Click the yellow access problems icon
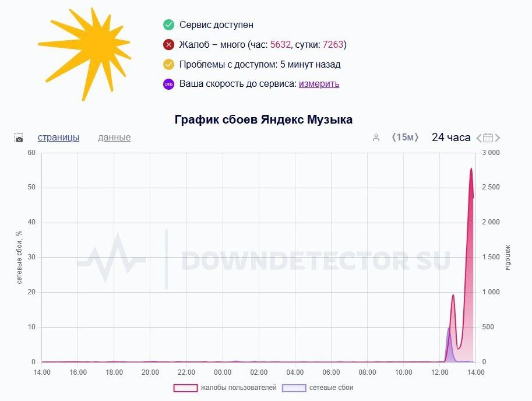532x401 pixels. coord(168,65)
